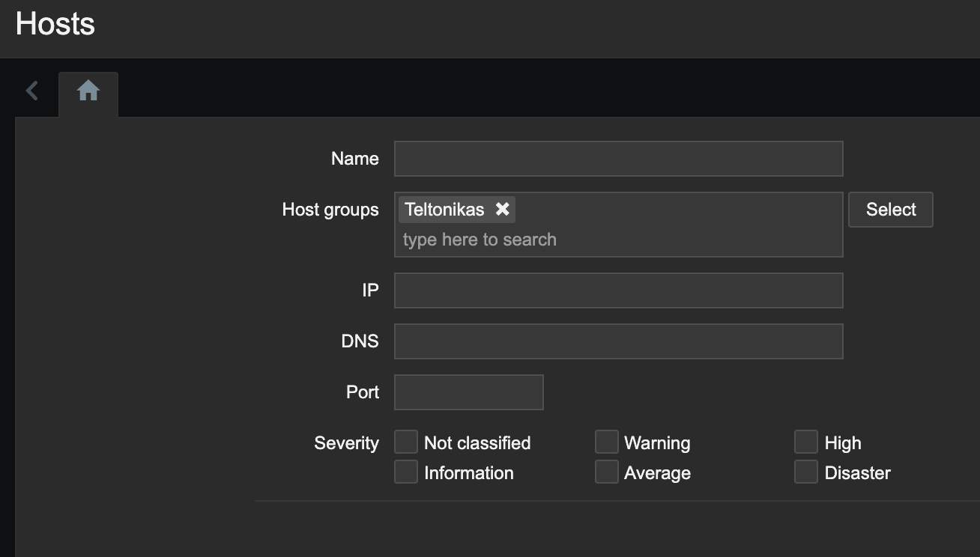Click into the DNS text field
This screenshot has height=557, width=980.
pos(618,341)
